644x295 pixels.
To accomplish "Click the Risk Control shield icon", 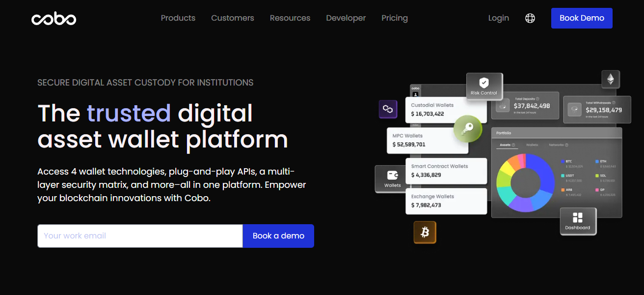I will [x=484, y=83].
